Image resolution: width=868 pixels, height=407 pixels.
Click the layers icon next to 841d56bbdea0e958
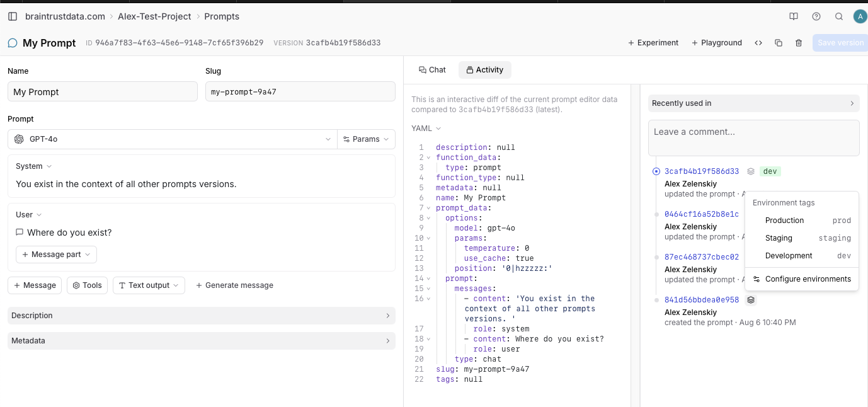[x=751, y=300]
